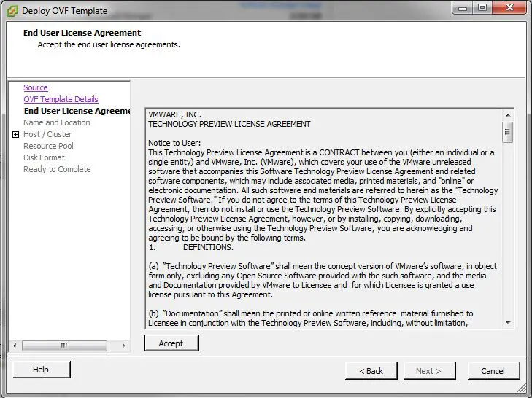Click 'TECHNOLOGY PREVIEW LICENSE AGREEMENT' line

229,124
